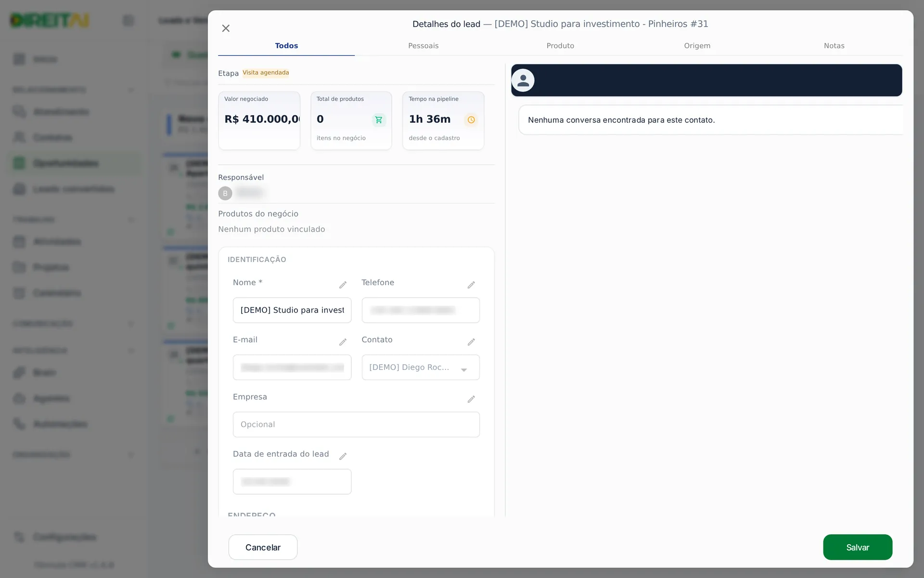Click the pencil icon beside E-mail
The height and width of the screenshot is (578, 924).
343,342
